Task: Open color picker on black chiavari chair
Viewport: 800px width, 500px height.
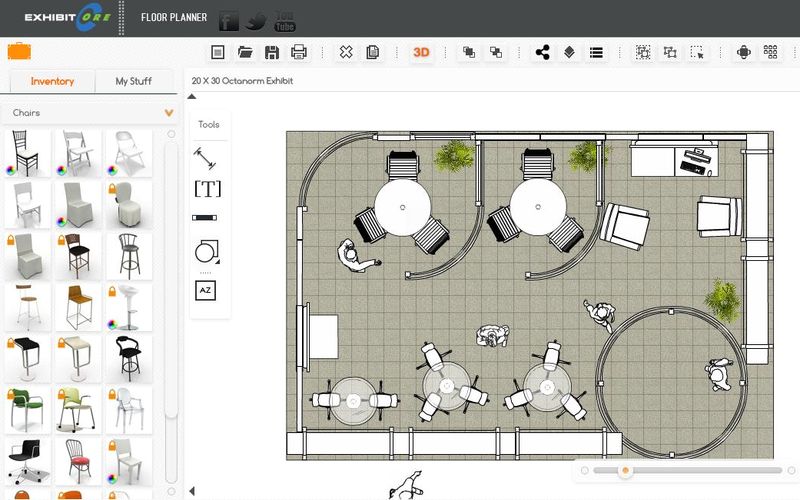Action: tap(11, 170)
